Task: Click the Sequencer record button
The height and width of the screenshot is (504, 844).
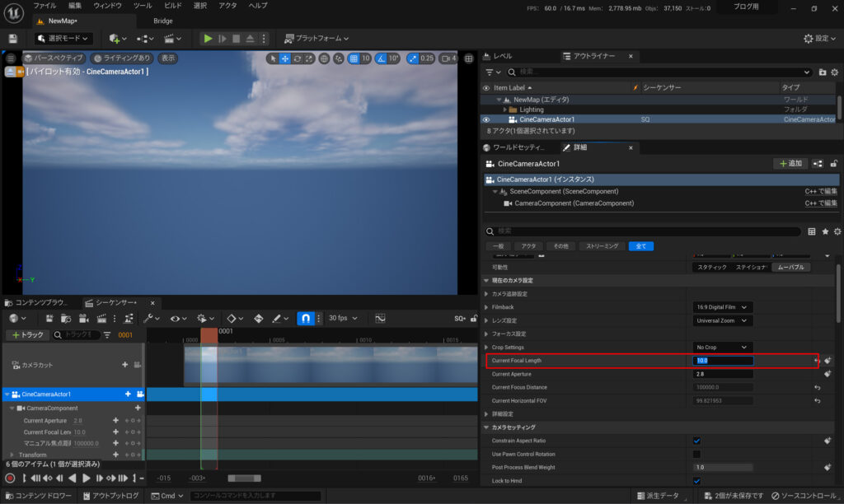Action: pos(11,478)
